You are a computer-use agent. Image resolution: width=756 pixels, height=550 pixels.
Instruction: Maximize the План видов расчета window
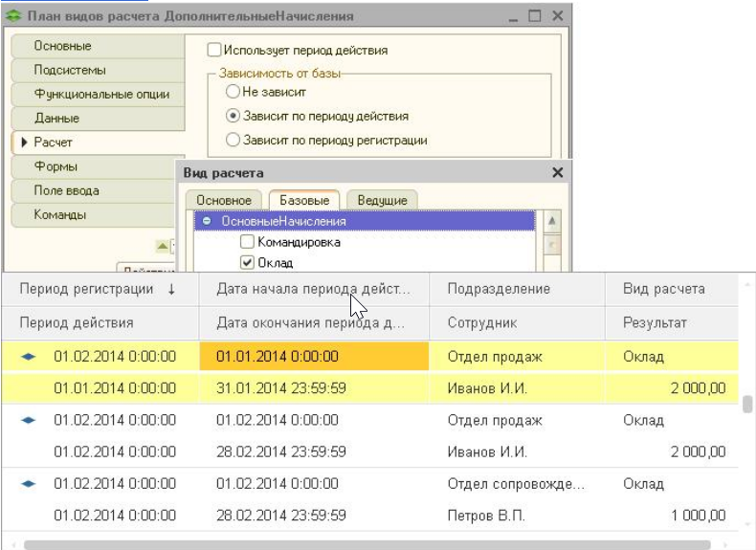(x=535, y=16)
